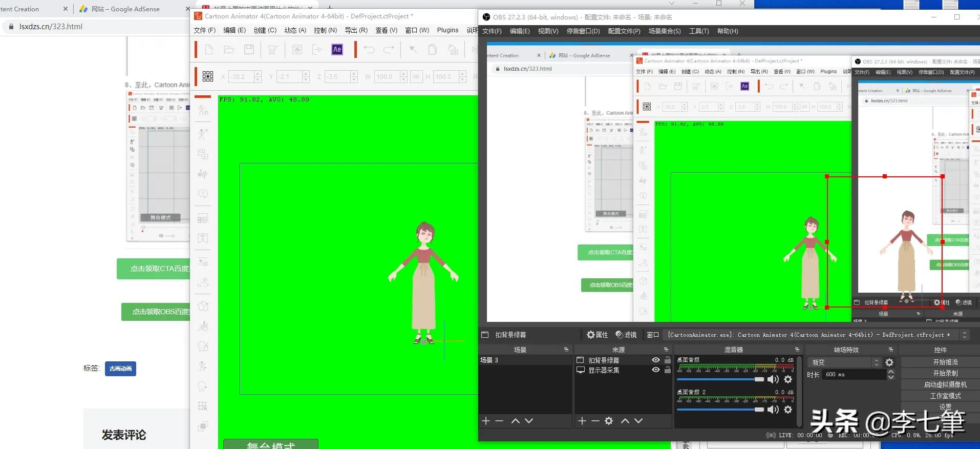Image resolution: width=980 pixels, height=449 pixels.
Task: Mute 桌面音频 2 speaker icon
Action: [773, 410]
